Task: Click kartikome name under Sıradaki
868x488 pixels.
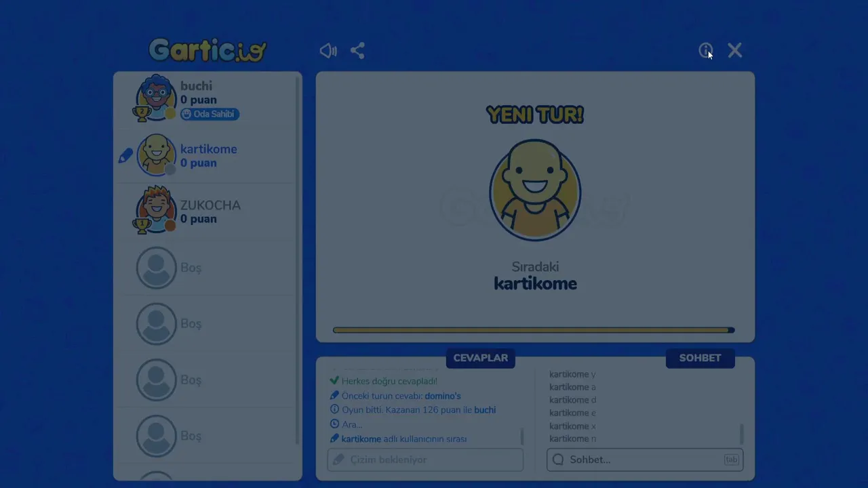Action: [535, 283]
